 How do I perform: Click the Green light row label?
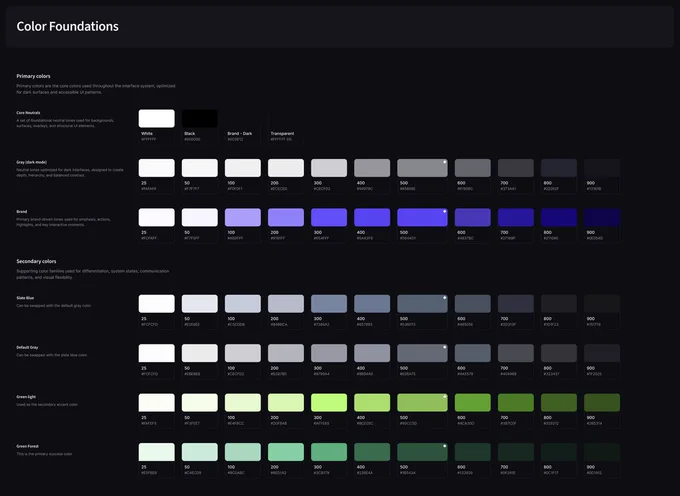[x=26, y=397]
